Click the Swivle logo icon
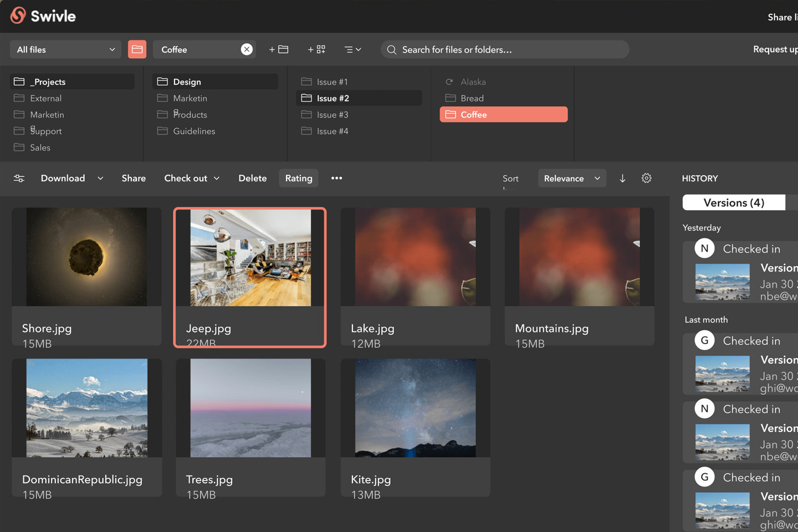The image size is (798, 532). [18, 16]
